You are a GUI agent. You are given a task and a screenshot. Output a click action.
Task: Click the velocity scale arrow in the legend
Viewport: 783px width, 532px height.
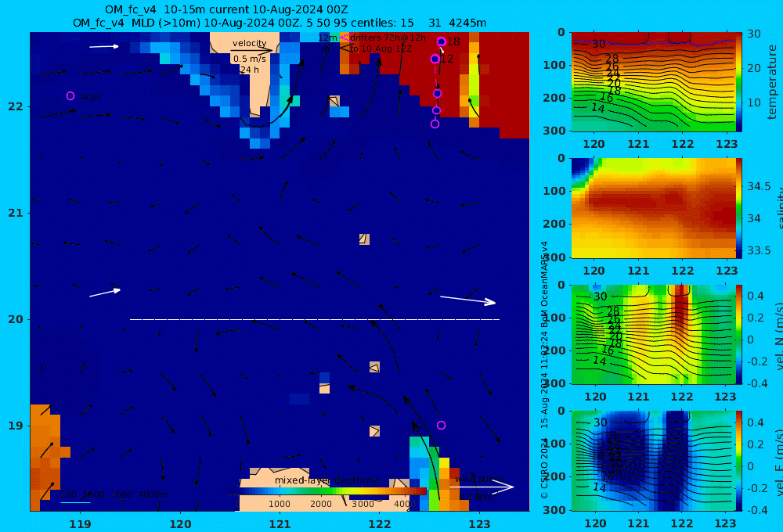[251, 50]
